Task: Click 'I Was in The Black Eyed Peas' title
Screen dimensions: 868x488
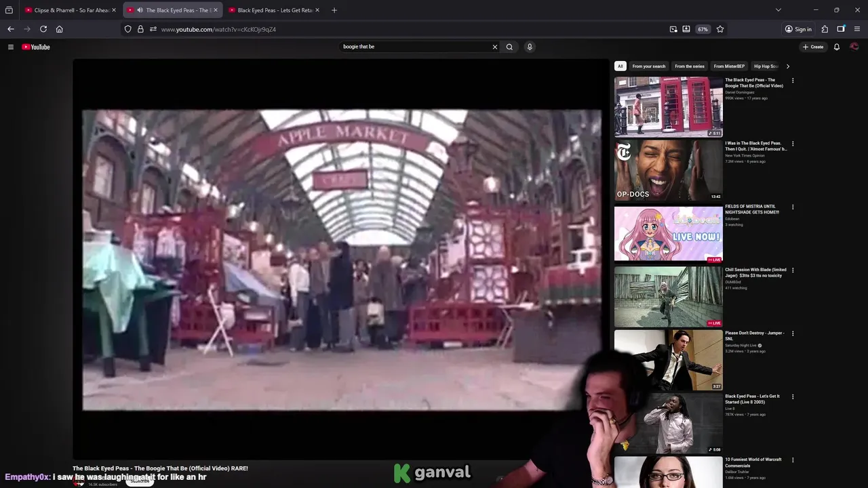Action: (x=755, y=146)
